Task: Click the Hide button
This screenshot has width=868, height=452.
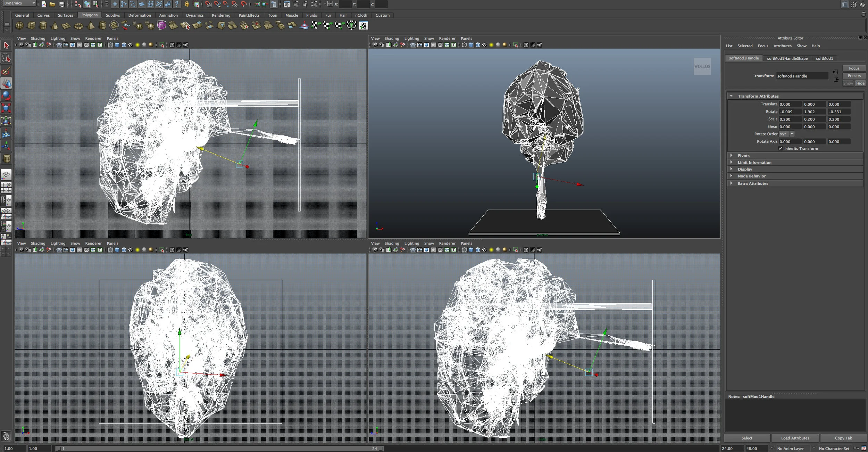Action: (860, 83)
